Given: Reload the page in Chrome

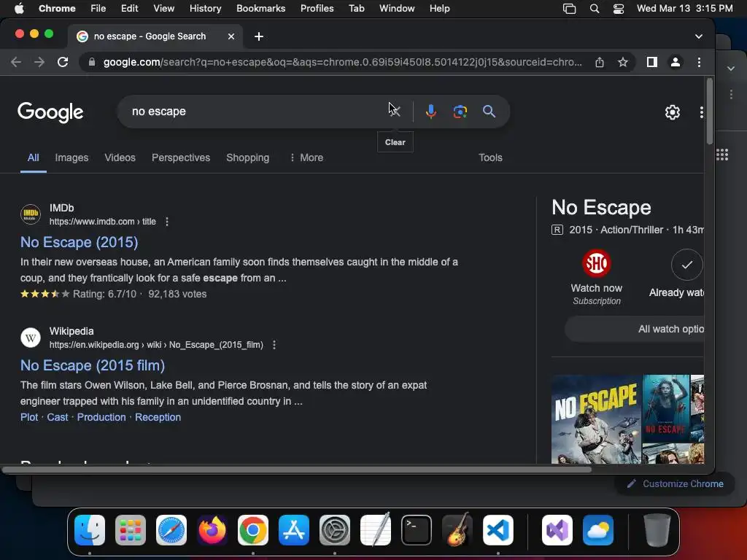Looking at the screenshot, I should tap(63, 62).
